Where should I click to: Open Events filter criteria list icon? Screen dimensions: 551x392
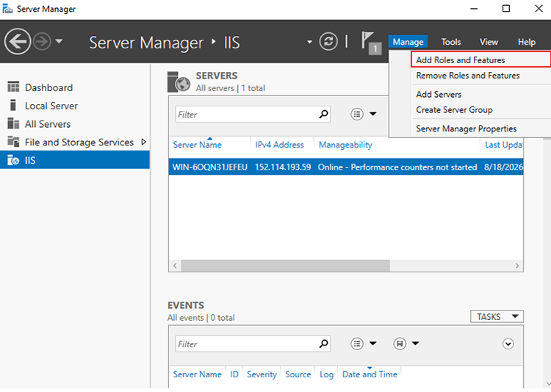point(357,344)
